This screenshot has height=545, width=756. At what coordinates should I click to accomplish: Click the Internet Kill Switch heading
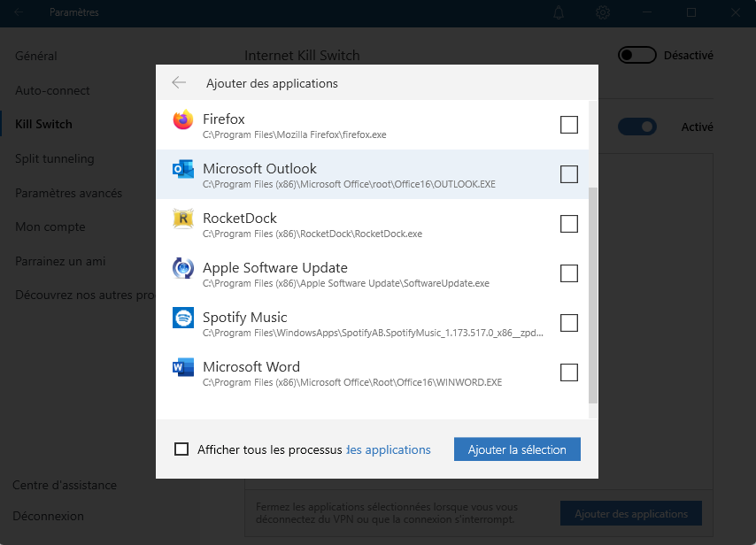302,56
